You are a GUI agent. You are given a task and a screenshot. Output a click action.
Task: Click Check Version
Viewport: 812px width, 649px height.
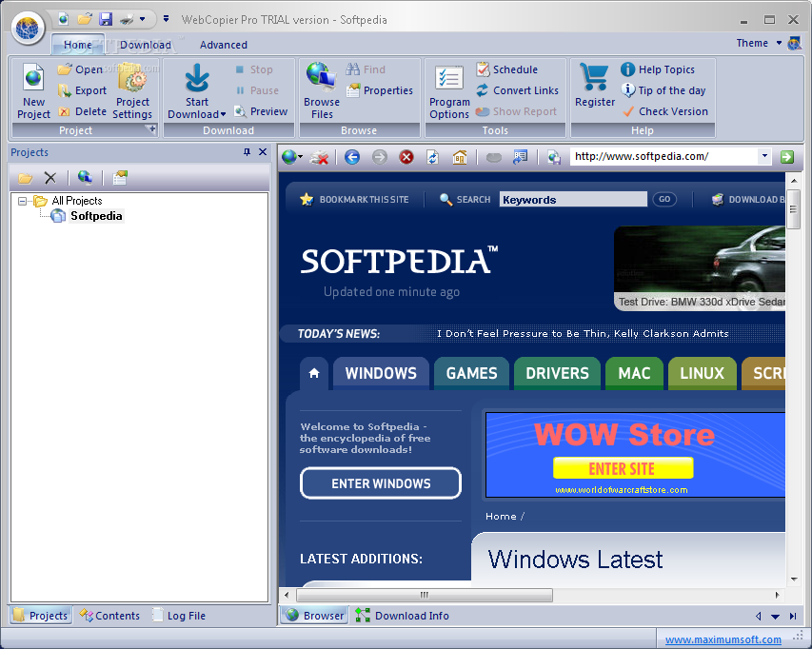[x=665, y=111]
